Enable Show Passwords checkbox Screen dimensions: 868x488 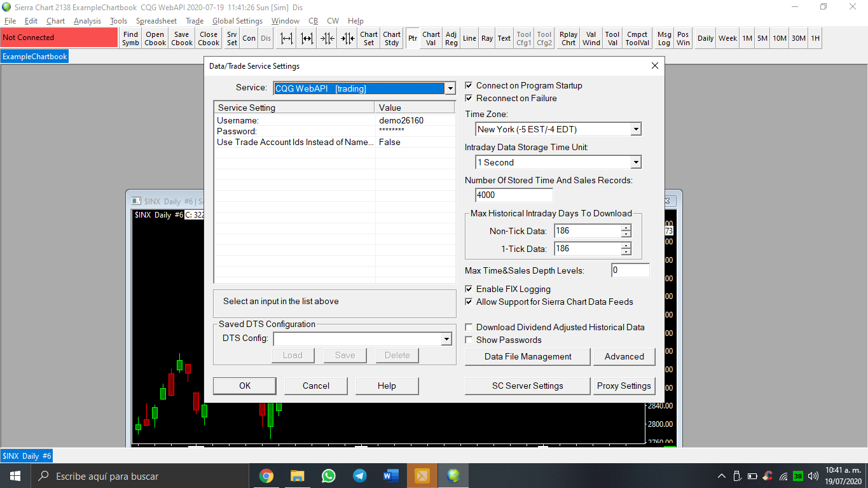tap(469, 340)
